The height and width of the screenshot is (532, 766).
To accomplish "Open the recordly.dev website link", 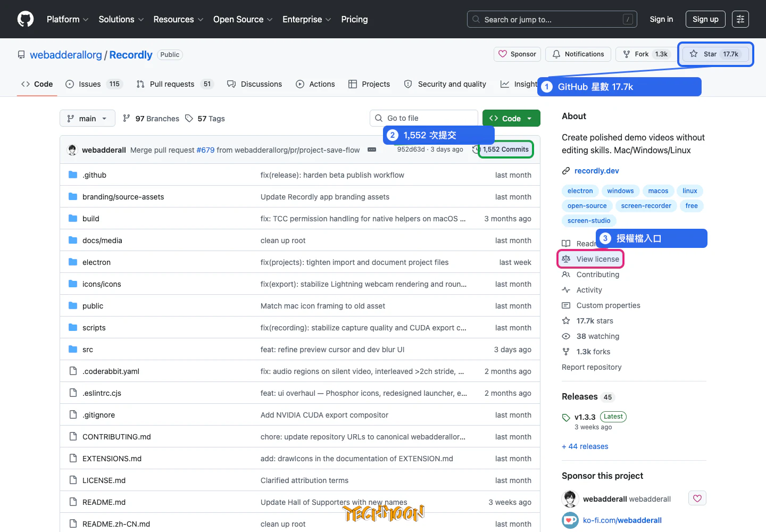I will [x=596, y=171].
